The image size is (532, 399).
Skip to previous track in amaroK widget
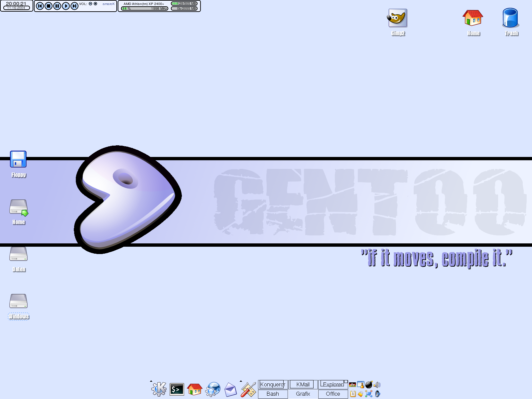pyautogui.click(x=40, y=6)
